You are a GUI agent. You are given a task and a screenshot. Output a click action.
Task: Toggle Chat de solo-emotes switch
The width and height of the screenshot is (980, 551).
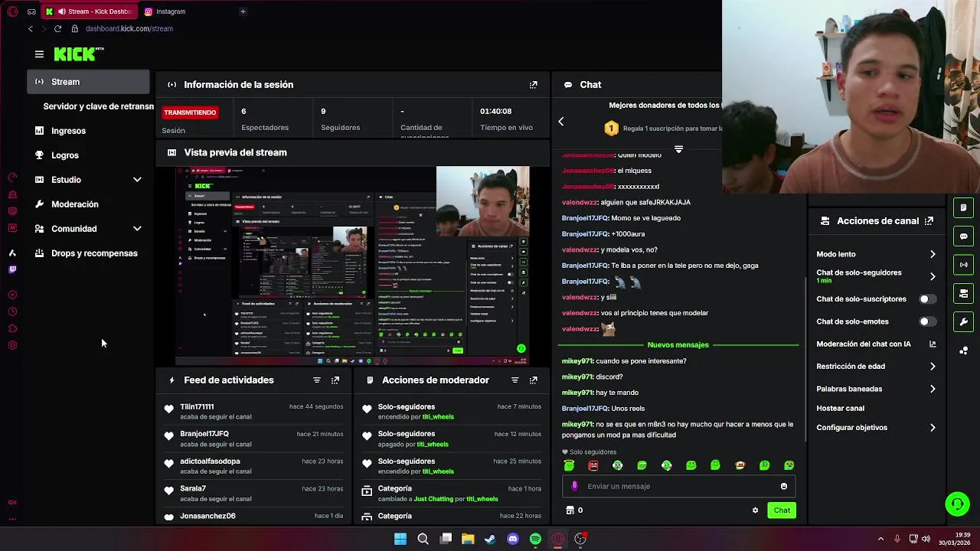click(x=927, y=322)
